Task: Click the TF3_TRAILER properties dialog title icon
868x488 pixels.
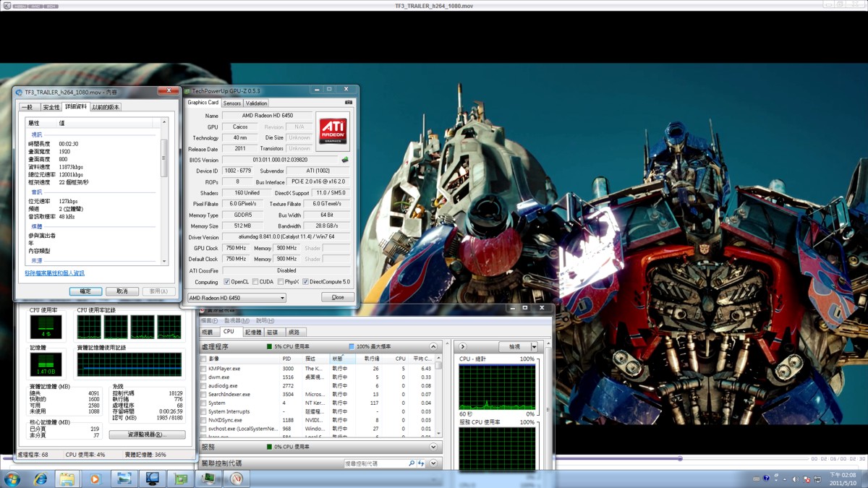Action: click(x=19, y=93)
